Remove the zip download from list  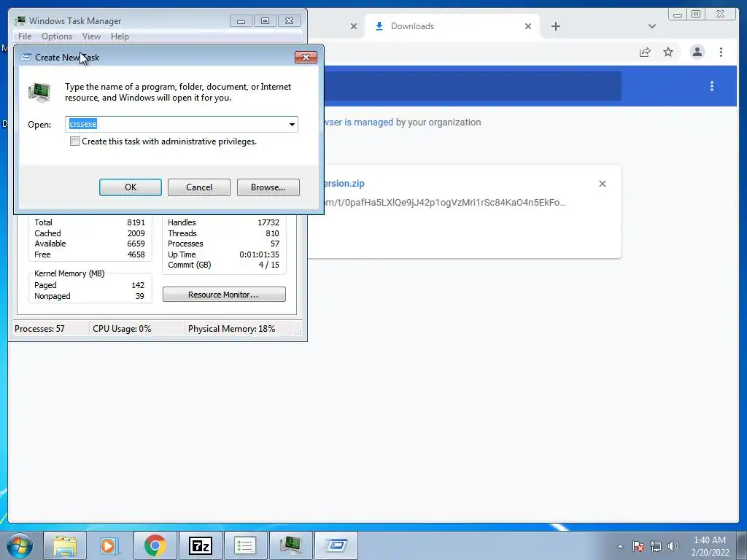pyautogui.click(x=602, y=184)
